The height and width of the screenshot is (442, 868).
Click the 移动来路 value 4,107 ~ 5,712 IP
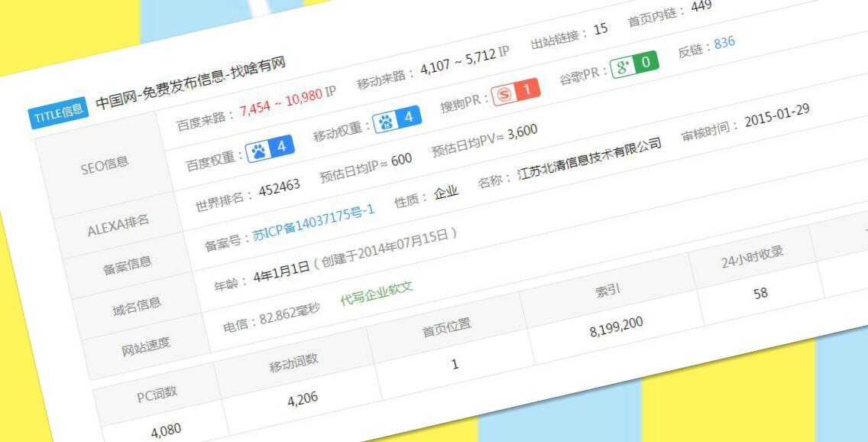(x=465, y=60)
